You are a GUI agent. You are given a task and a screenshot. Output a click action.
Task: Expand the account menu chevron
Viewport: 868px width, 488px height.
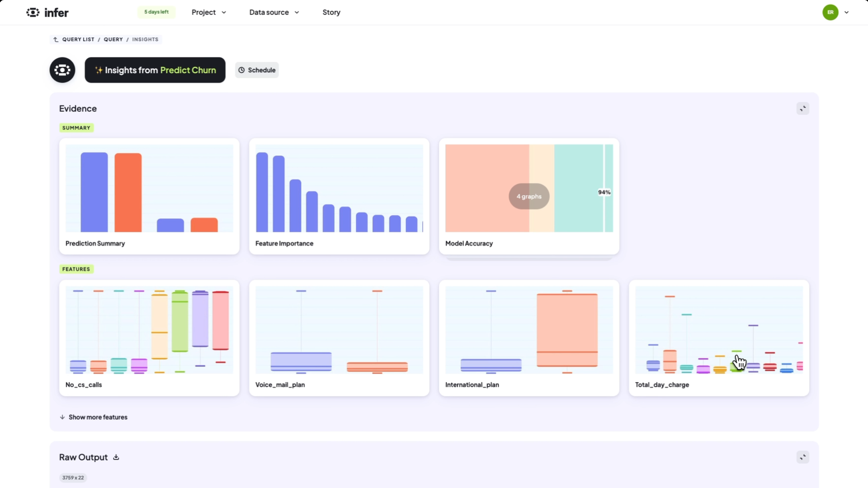[847, 13]
